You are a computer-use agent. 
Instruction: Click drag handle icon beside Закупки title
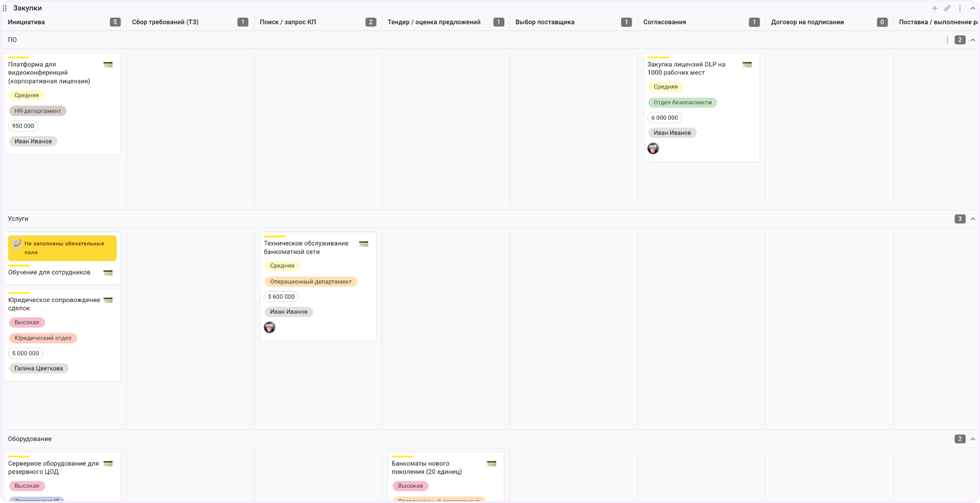pos(4,8)
